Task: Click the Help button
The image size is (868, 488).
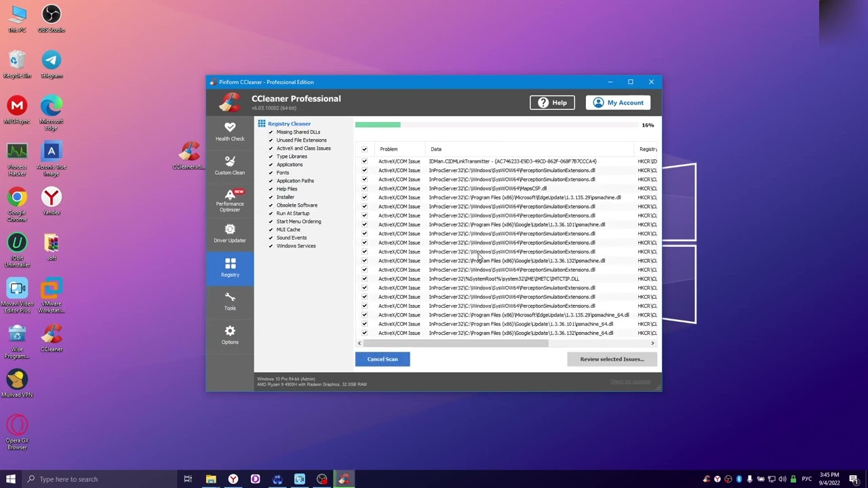Action: pos(552,102)
